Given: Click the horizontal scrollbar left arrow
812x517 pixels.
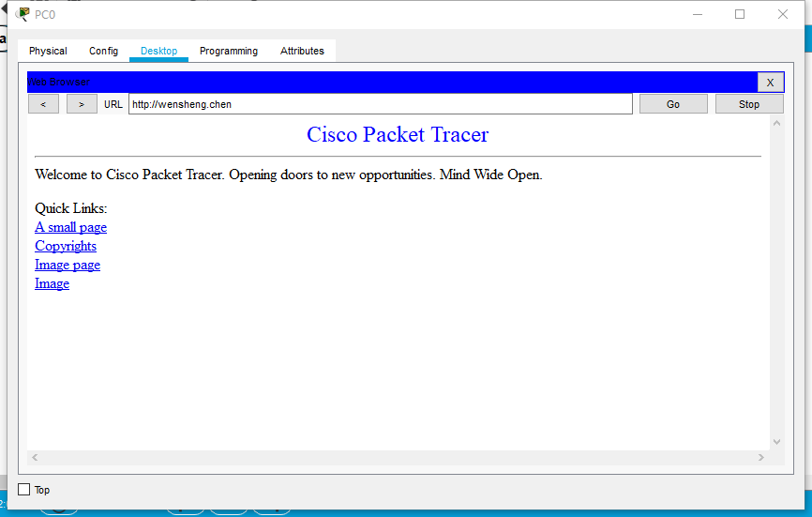Looking at the screenshot, I should click(35, 458).
